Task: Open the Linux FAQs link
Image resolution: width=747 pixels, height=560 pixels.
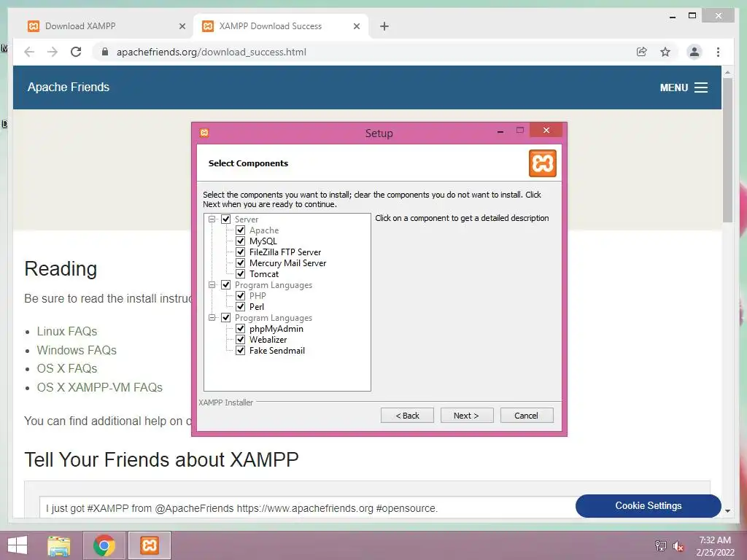Action: coord(66,331)
